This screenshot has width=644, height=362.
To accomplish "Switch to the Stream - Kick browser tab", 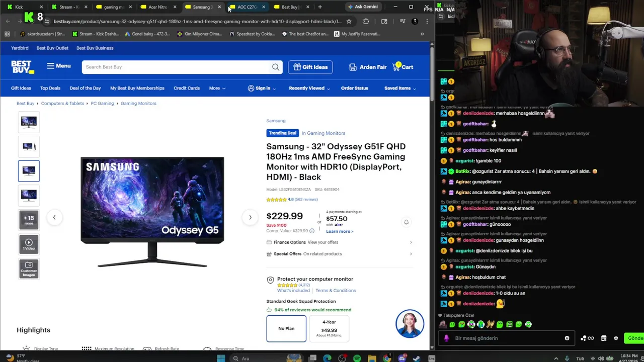I will click(69, 7).
